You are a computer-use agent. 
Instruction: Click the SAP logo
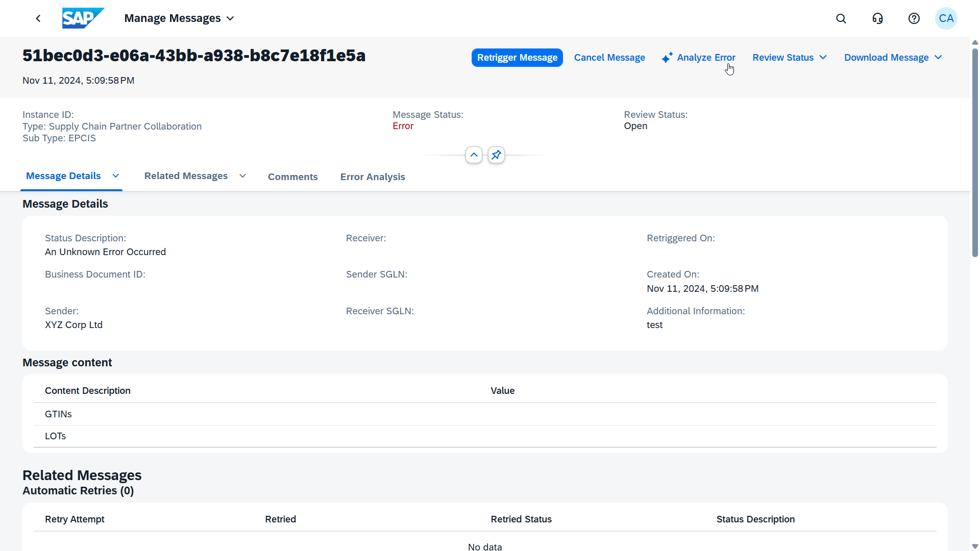(x=83, y=18)
